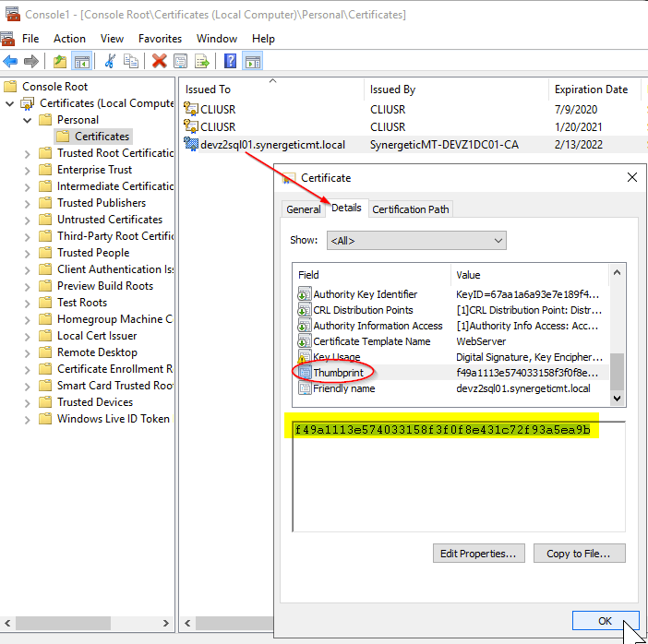Open the Action menu
The width and height of the screenshot is (648, 644).
point(69,39)
